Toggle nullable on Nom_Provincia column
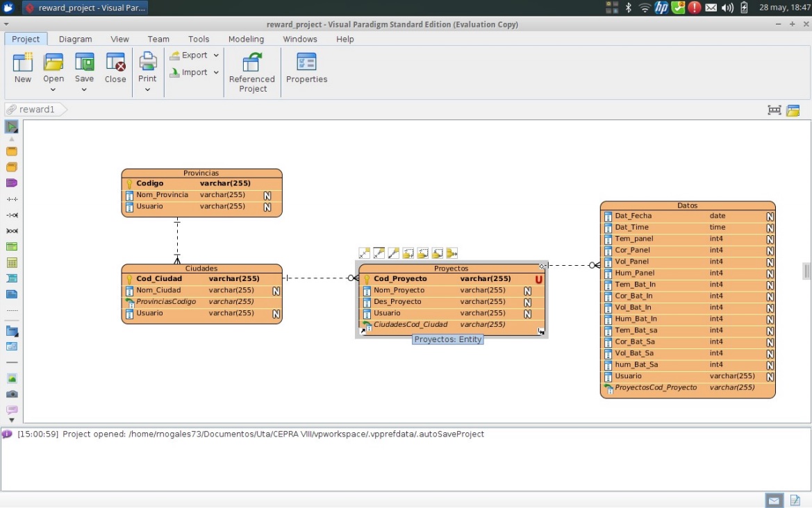This screenshot has width=812, height=508. tap(267, 195)
